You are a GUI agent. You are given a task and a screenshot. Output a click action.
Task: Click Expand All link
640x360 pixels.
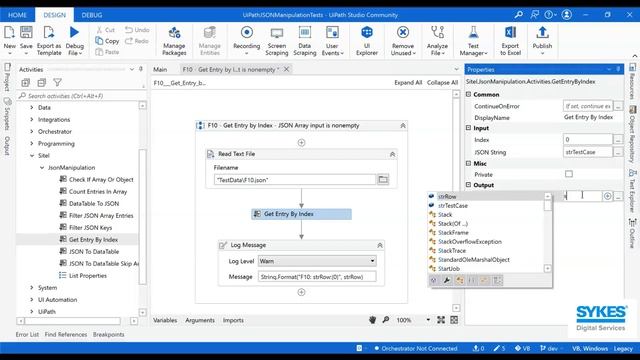(408, 82)
